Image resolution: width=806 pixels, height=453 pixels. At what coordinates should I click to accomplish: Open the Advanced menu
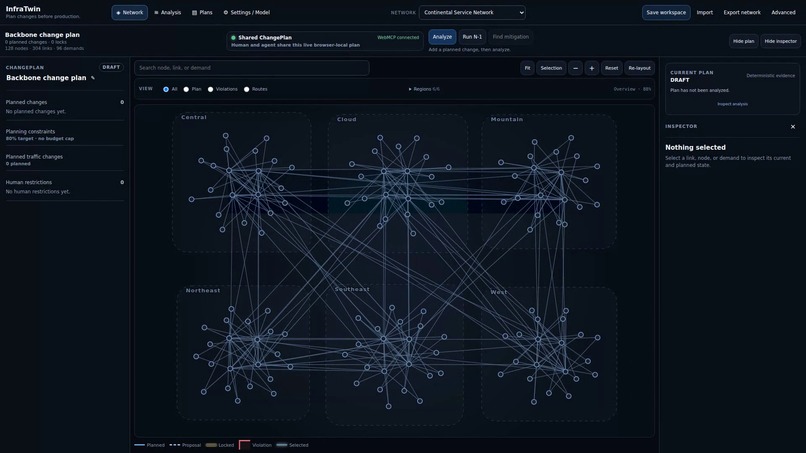tap(783, 12)
